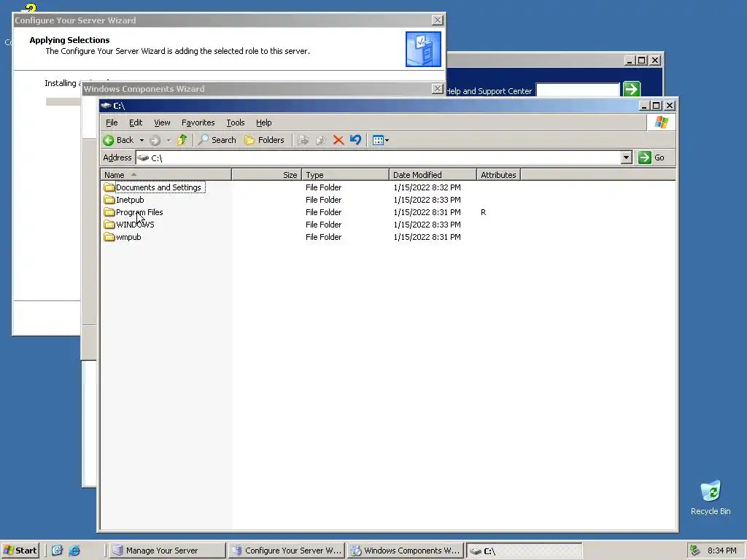The height and width of the screenshot is (560, 747).
Task: Click the Back arrow icon in Explorer
Action: click(x=109, y=140)
